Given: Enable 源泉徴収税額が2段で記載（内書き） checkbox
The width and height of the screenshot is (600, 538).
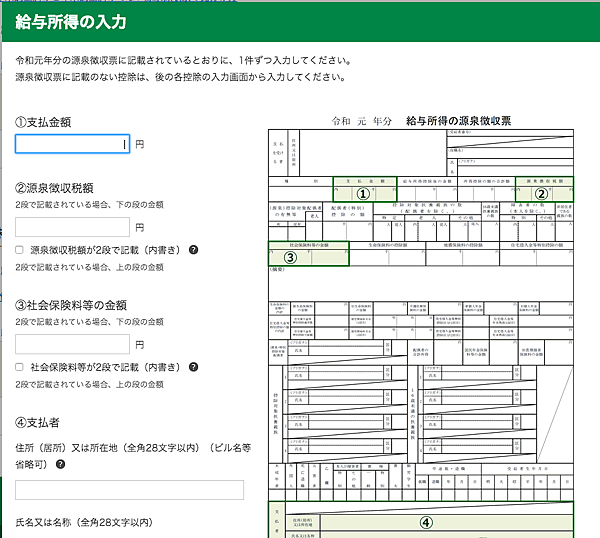Looking at the screenshot, I should 19,250.
